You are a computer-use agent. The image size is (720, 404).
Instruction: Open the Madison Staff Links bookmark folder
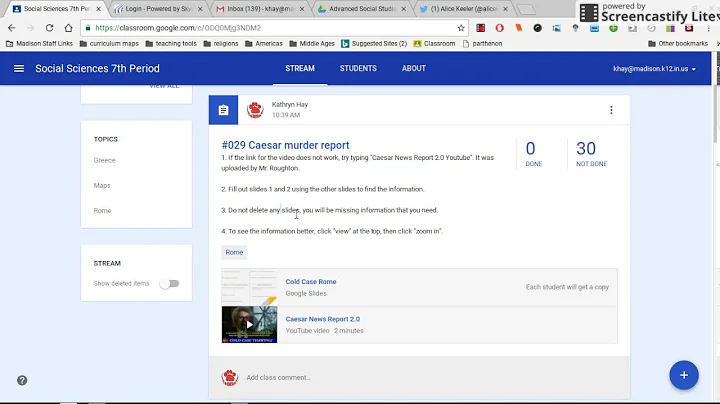click(39, 44)
